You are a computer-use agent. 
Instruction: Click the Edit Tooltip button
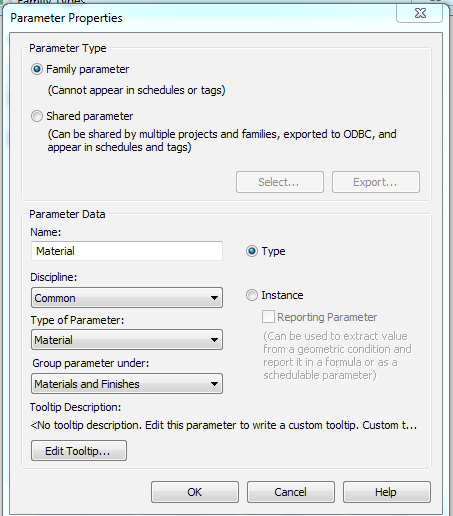pyautogui.click(x=79, y=451)
